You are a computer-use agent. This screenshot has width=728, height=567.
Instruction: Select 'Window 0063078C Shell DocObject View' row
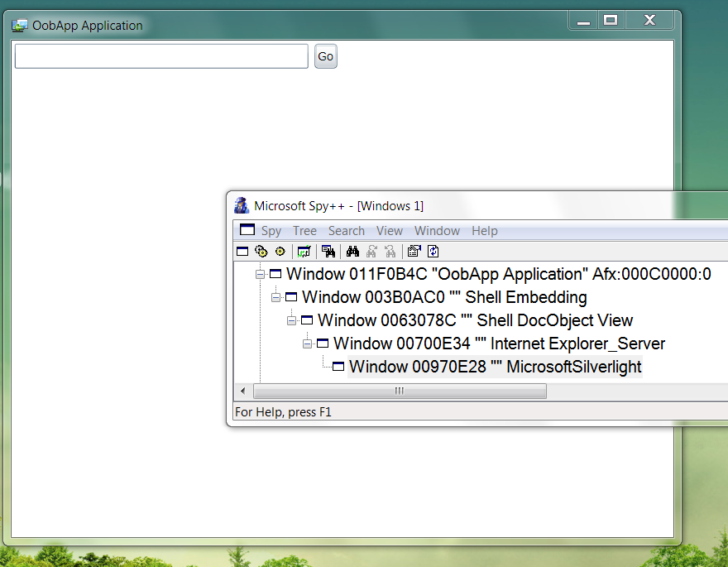point(475,320)
